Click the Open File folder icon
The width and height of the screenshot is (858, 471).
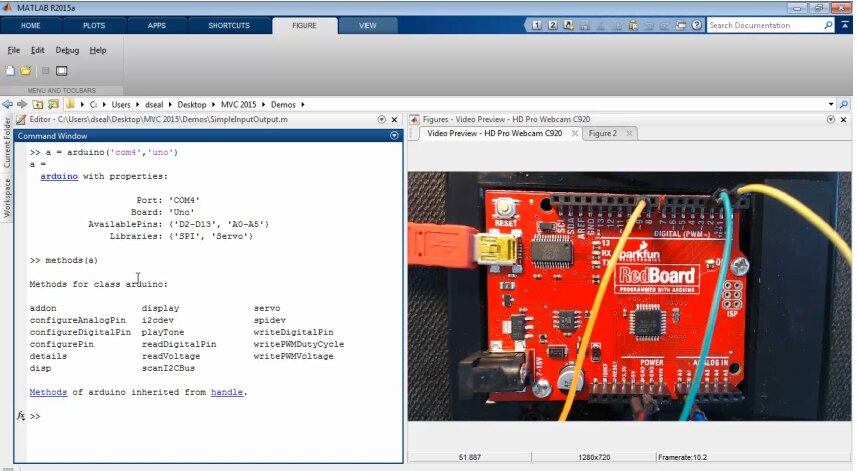coord(25,71)
